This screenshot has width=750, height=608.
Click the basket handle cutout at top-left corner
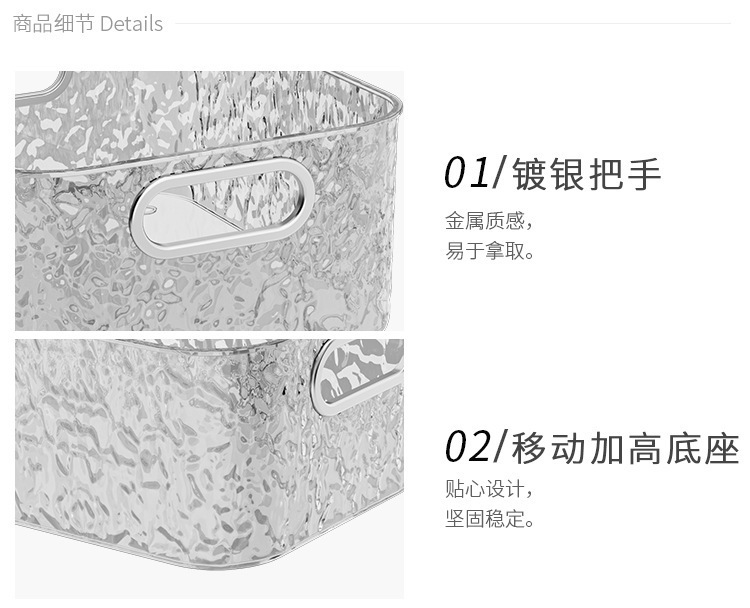(x=40, y=85)
